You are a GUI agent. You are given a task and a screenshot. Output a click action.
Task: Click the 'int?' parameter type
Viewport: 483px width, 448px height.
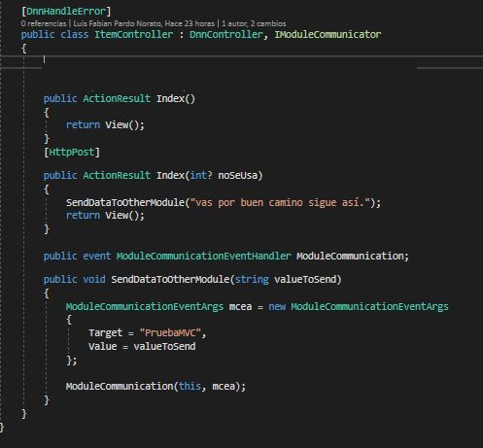tap(201, 175)
